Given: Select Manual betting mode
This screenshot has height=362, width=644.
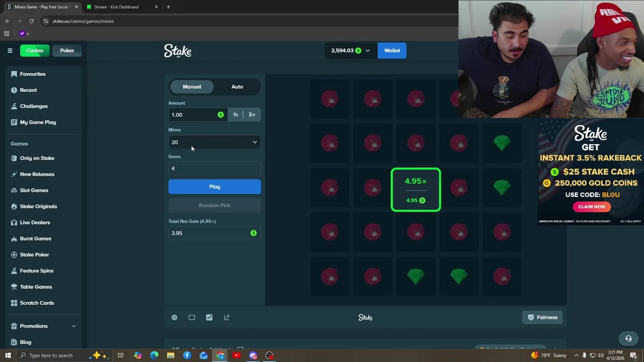Looking at the screenshot, I should tap(192, 86).
